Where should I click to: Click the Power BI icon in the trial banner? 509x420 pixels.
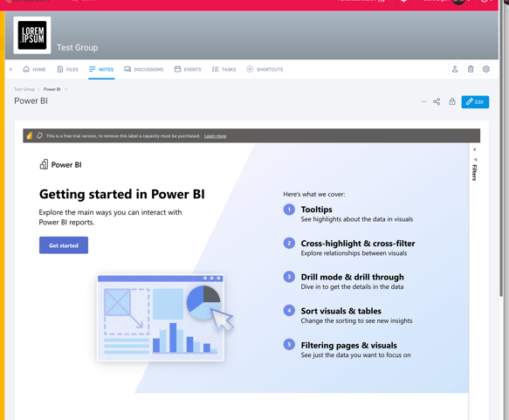click(x=30, y=135)
